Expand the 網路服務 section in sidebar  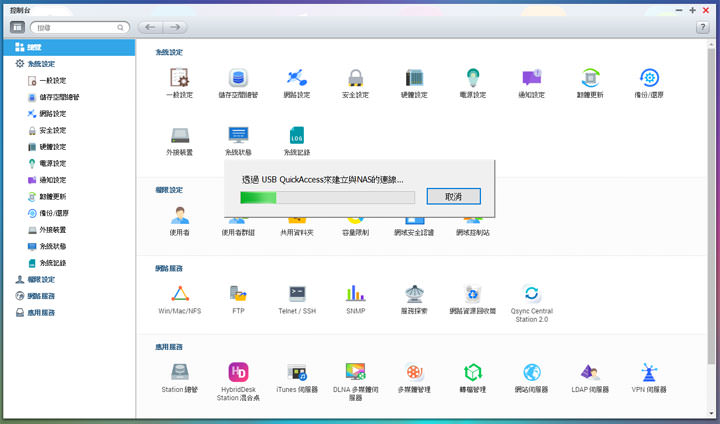(x=40, y=296)
